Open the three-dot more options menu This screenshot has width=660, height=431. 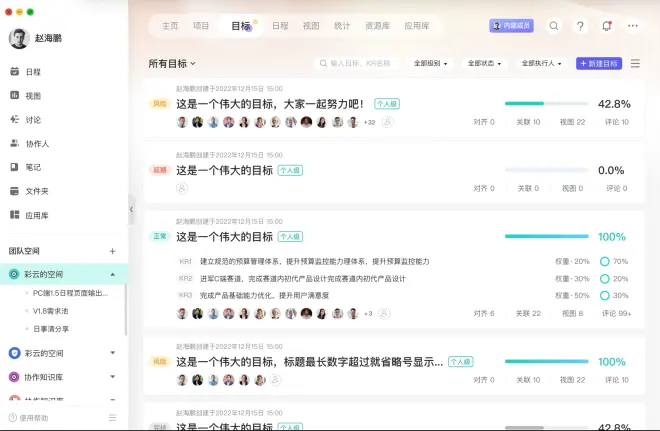[633, 26]
